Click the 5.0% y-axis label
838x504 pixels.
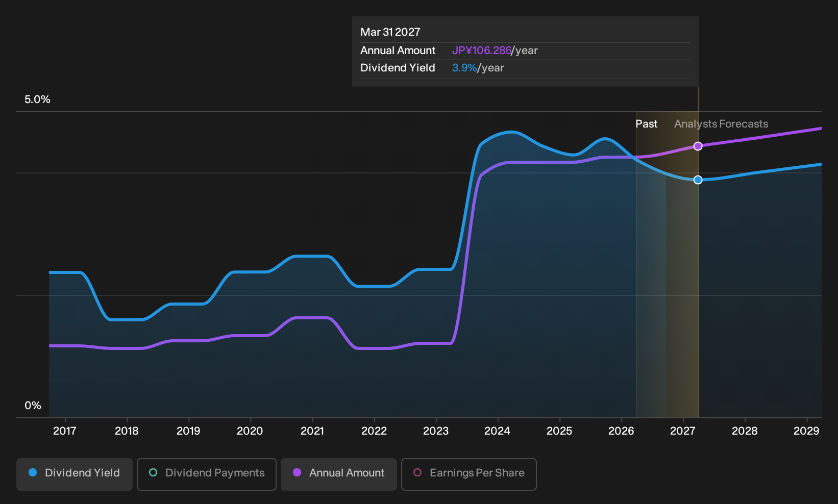pos(37,99)
